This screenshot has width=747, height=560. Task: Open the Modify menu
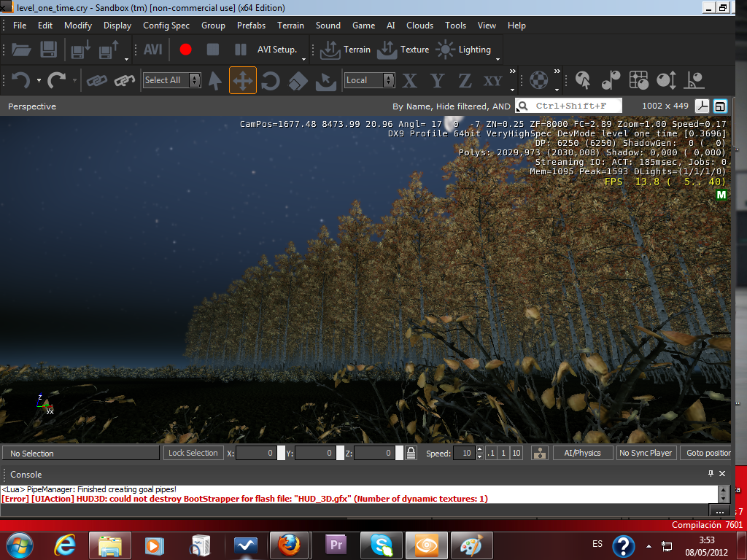78,26
